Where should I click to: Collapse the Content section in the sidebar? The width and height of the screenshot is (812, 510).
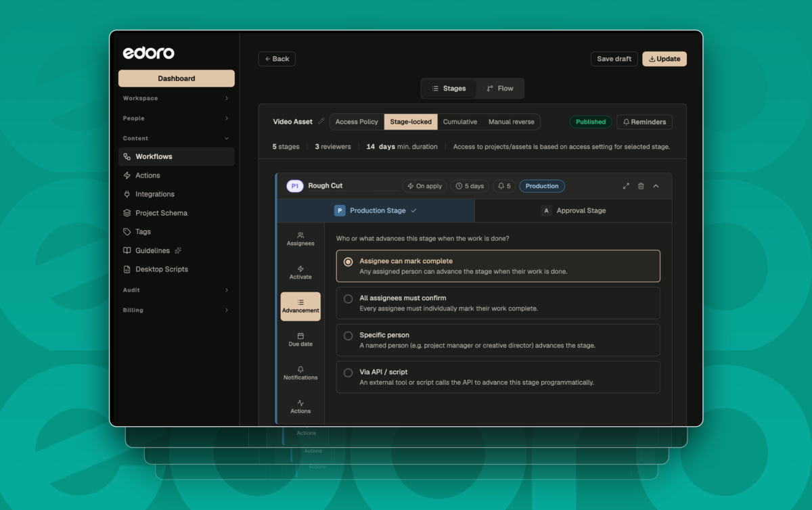(x=176, y=138)
